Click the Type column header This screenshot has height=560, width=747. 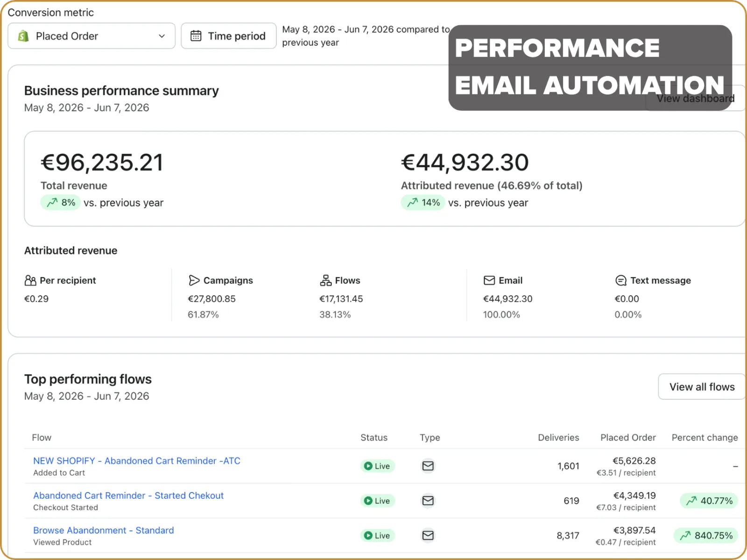click(x=430, y=438)
